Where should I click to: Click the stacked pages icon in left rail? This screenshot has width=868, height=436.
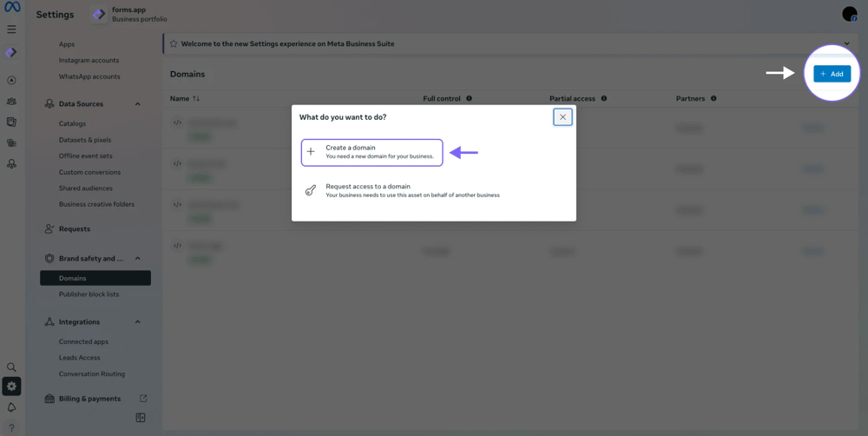click(11, 122)
